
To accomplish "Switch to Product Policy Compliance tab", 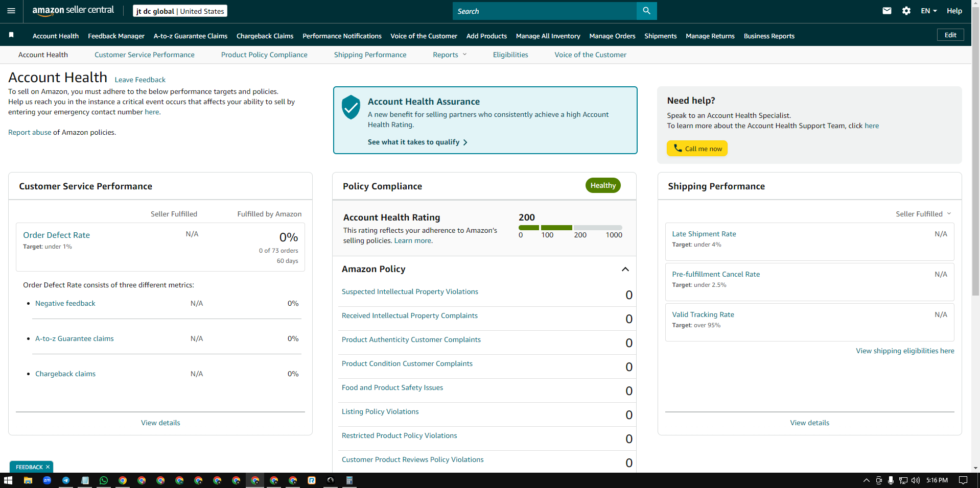I will (x=264, y=55).
